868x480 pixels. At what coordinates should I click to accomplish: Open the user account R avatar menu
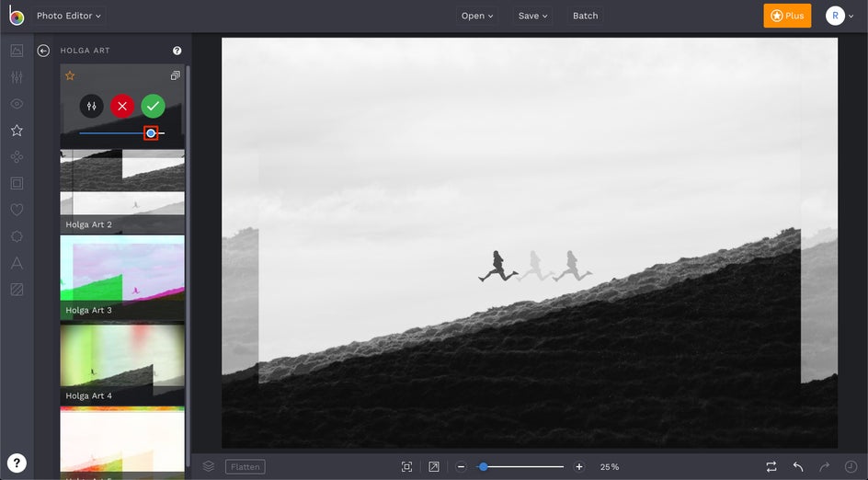839,16
